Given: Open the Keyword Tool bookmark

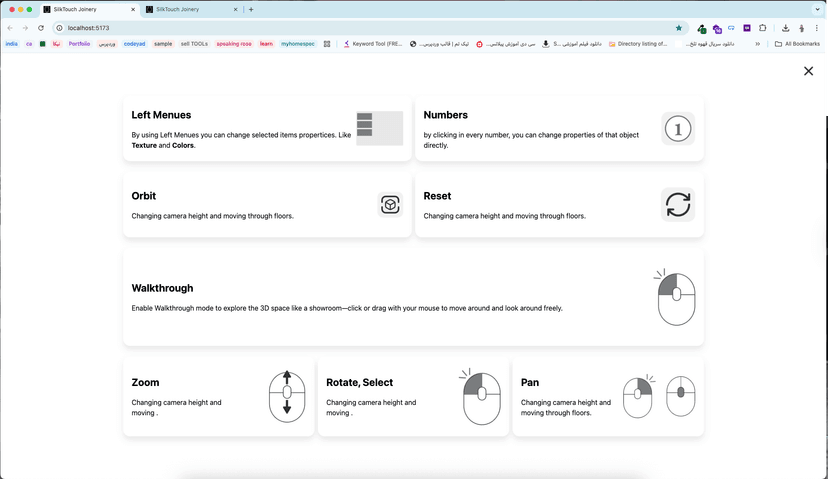Looking at the screenshot, I should 372,44.
